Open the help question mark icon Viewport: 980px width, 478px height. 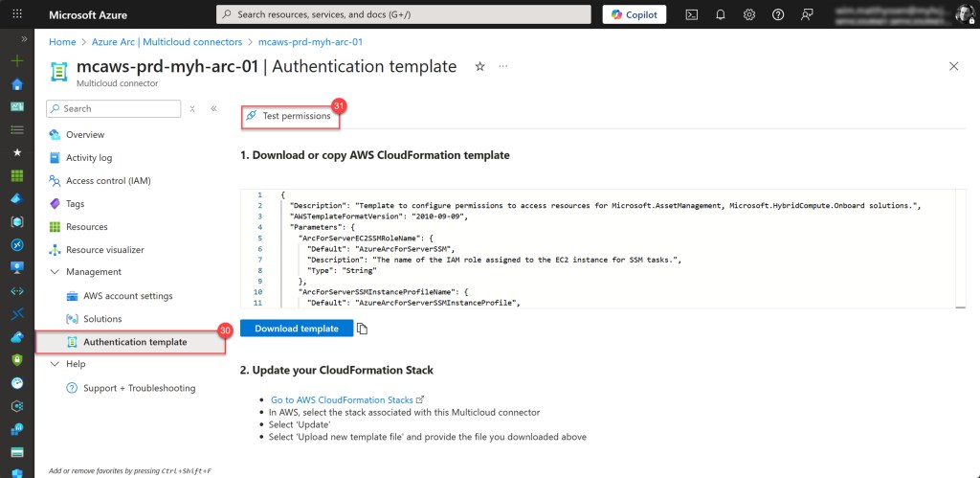pyautogui.click(x=778, y=14)
